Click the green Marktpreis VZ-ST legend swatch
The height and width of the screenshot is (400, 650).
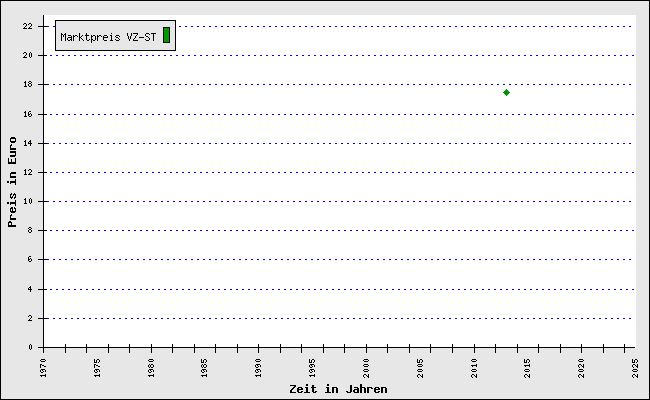pyautogui.click(x=166, y=35)
